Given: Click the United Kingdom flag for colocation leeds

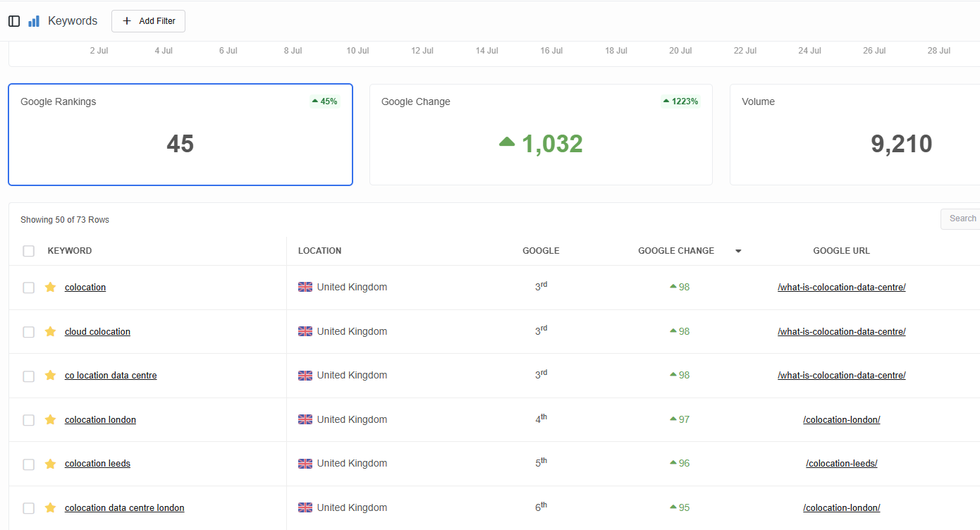Looking at the screenshot, I should pyautogui.click(x=305, y=463).
